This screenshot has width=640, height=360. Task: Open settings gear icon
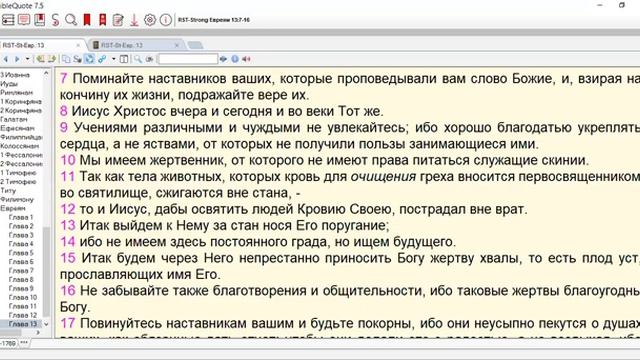pyautogui.click(x=150, y=20)
